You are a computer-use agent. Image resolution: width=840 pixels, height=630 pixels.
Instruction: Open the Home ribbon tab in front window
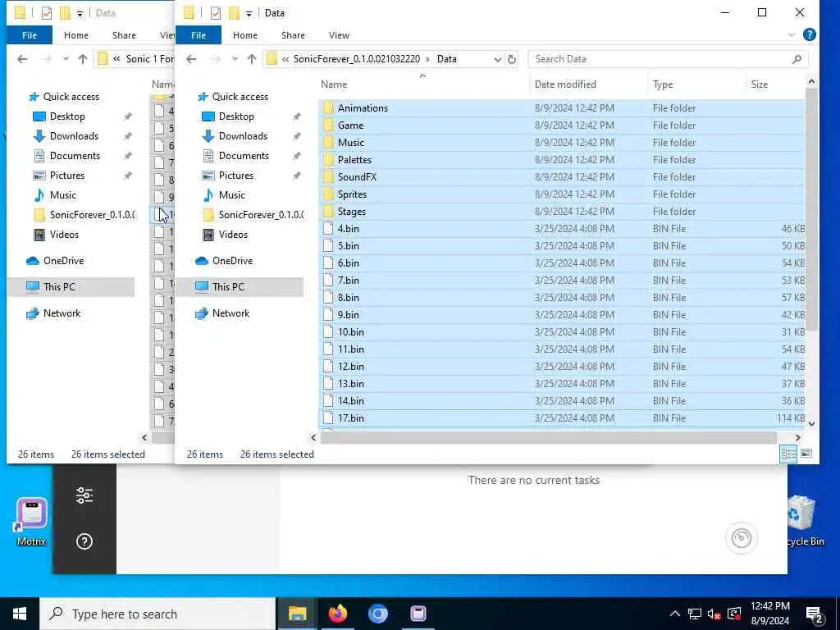coord(244,34)
